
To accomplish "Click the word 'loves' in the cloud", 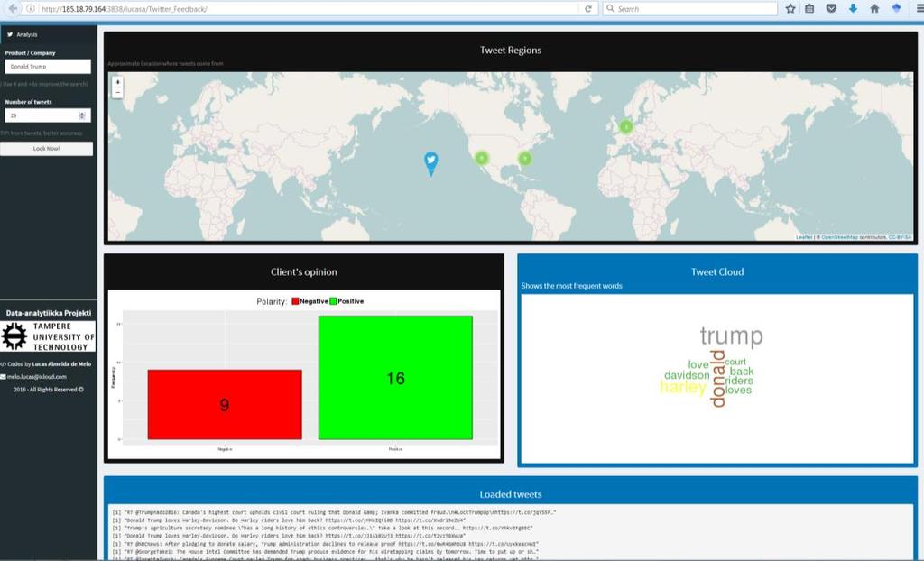I will [x=738, y=390].
